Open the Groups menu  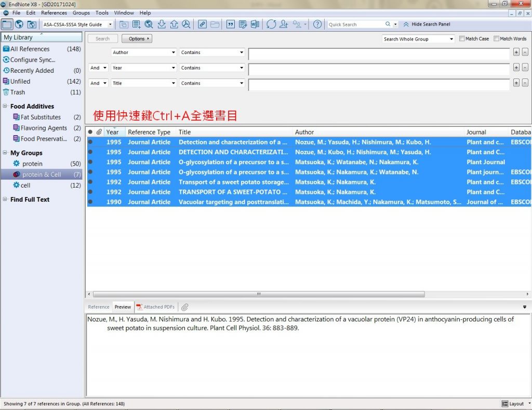81,12
